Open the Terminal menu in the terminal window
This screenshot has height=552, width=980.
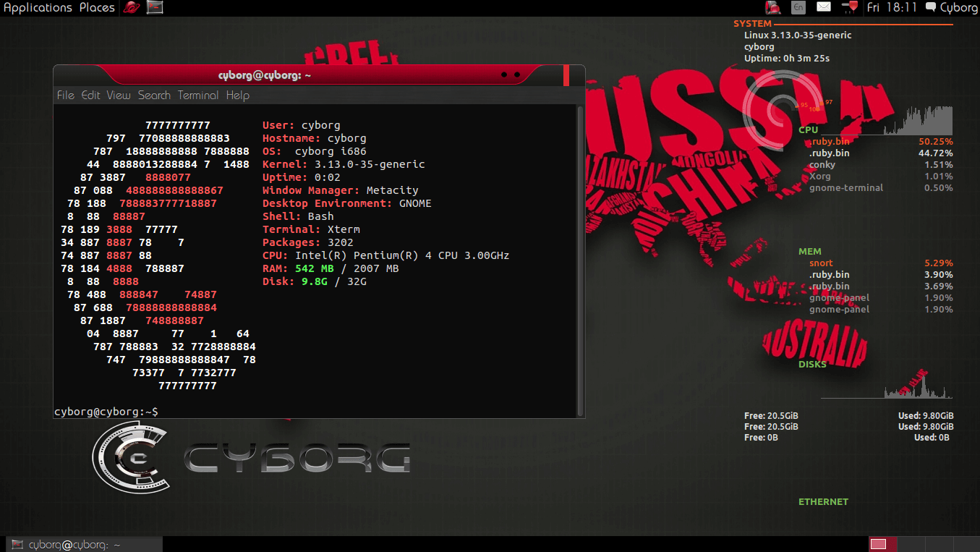click(x=197, y=95)
